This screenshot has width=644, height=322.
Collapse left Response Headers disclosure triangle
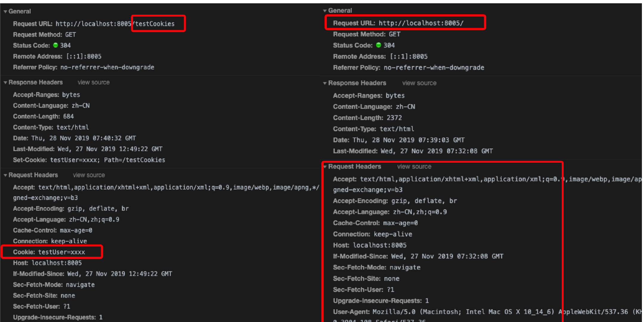[x=5, y=83]
